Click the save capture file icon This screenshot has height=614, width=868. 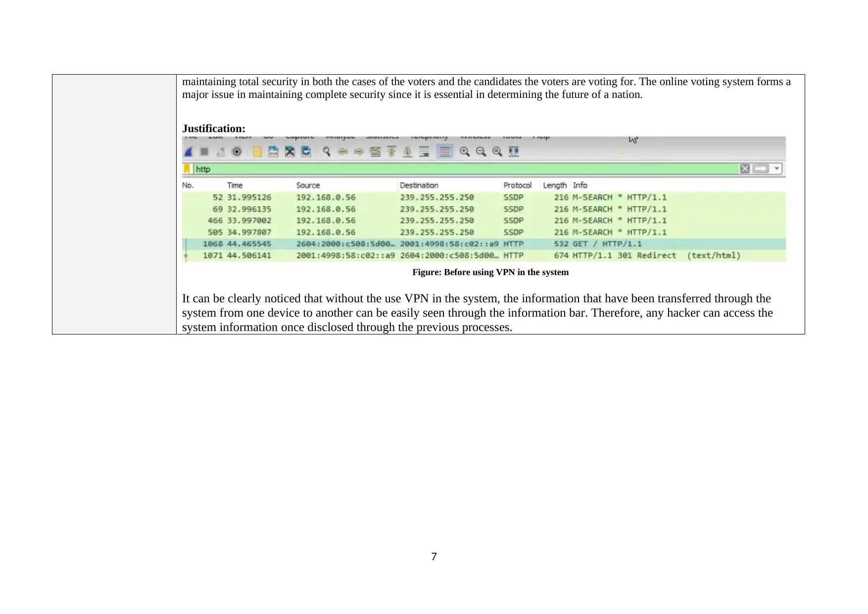pyautogui.click(x=273, y=151)
